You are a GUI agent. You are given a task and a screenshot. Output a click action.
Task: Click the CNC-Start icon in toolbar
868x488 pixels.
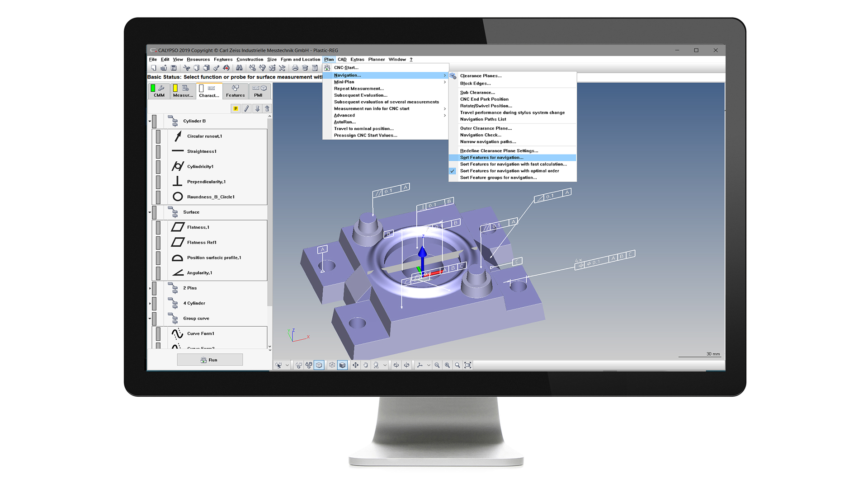[x=327, y=68]
